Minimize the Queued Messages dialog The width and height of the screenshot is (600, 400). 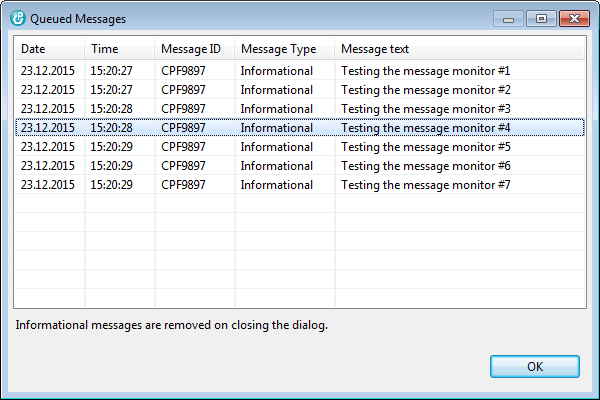(x=508, y=19)
